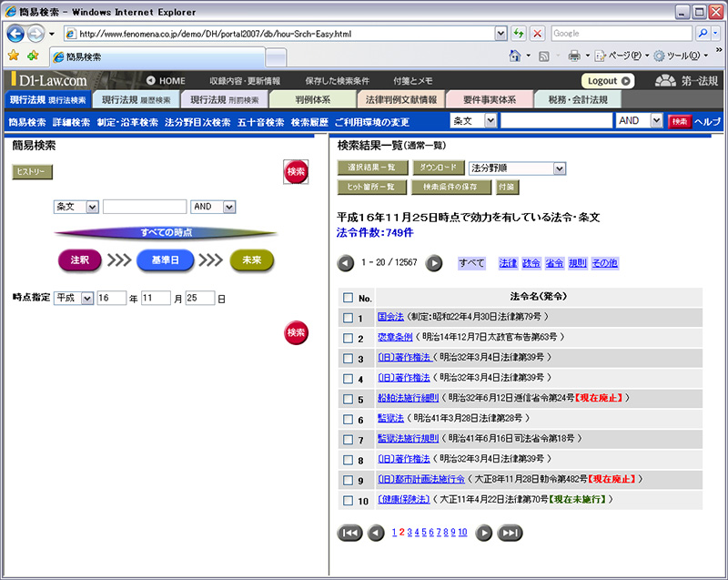The height and width of the screenshot is (580, 728).
Task: Switch to the 判例体系 tab
Action: 313,99
